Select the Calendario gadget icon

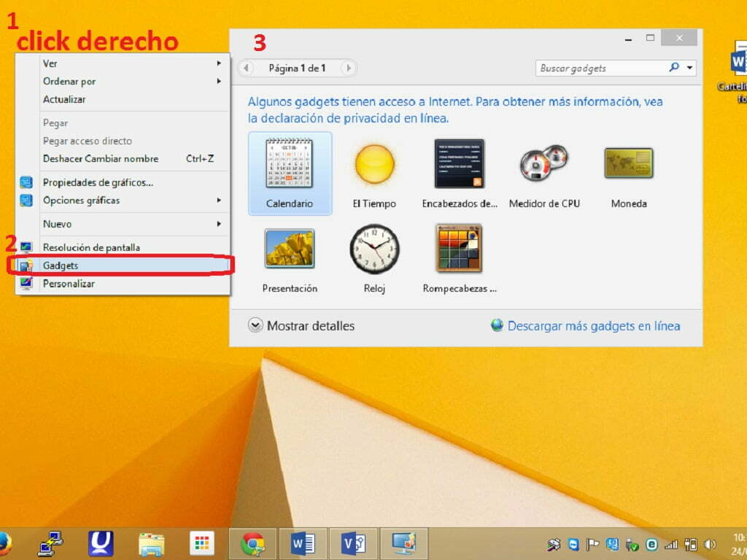tap(290, 164)
